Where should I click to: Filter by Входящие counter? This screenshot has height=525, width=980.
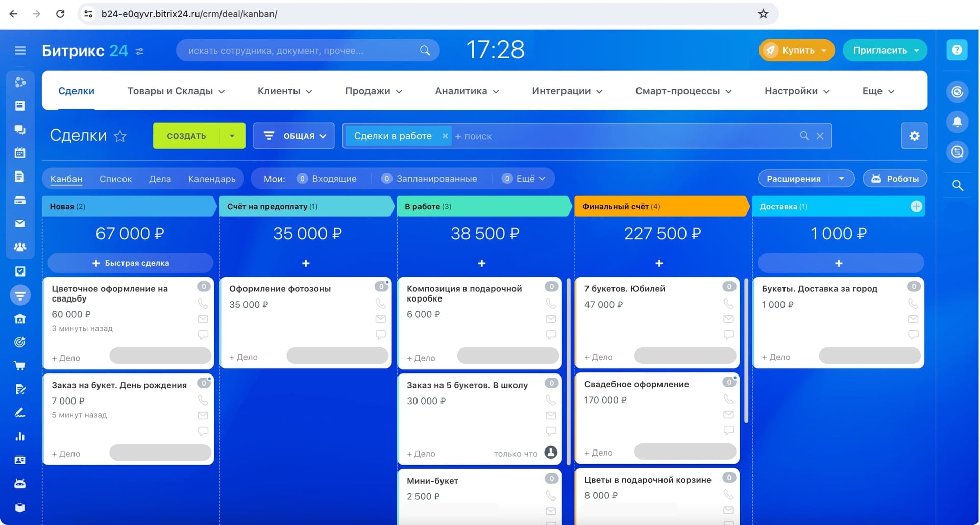point(327,179)
